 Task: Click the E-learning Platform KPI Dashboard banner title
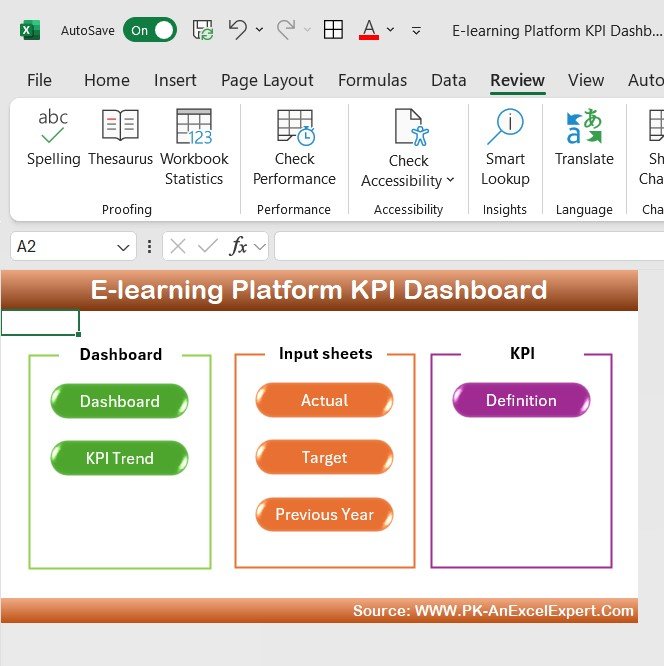(x=319, y=290)
